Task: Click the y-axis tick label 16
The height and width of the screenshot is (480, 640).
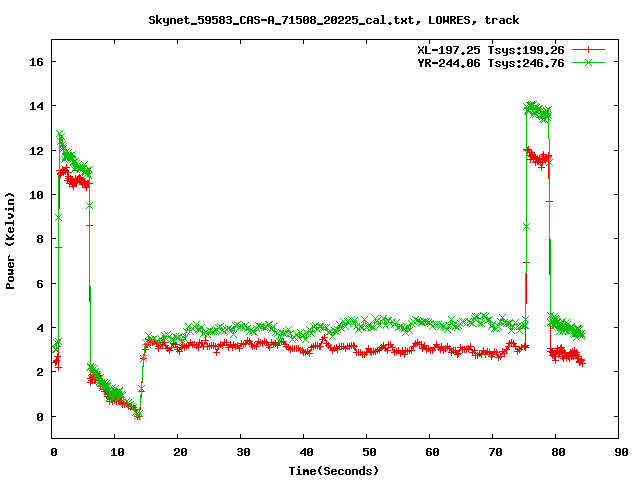Action: click(x=36, y=62)
